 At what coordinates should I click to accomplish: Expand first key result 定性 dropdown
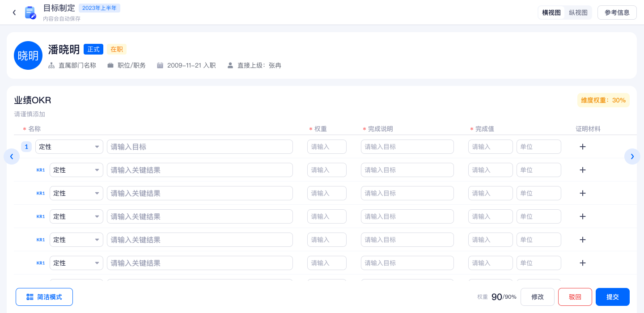(76, 170)
